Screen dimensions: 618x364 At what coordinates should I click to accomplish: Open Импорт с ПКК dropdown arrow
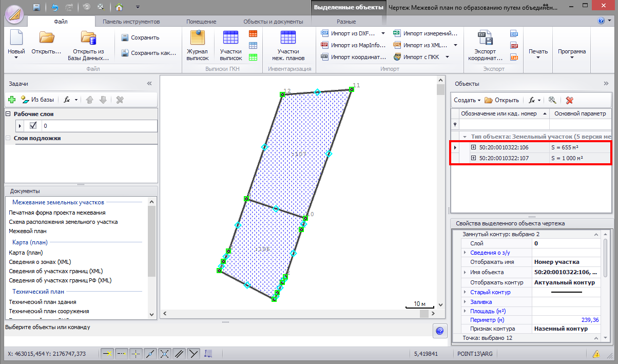click(447, 57)
